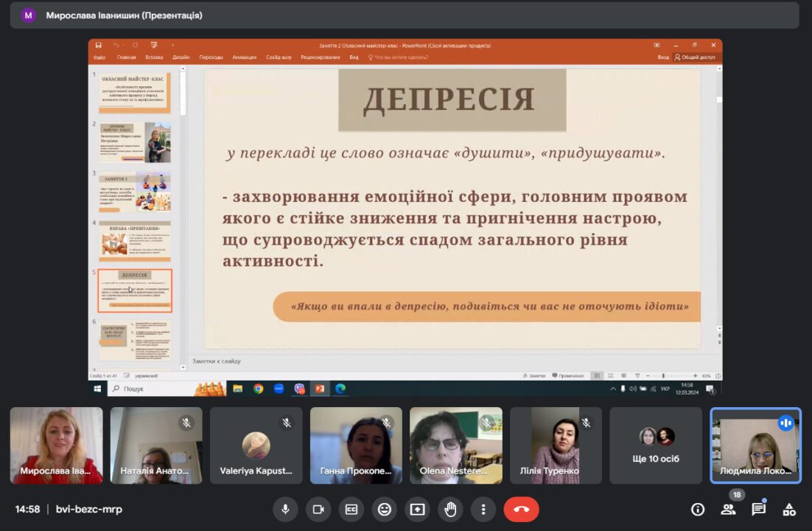Show the participants list with 18 badge
This screenshot has width=812, height=531.
728,510
